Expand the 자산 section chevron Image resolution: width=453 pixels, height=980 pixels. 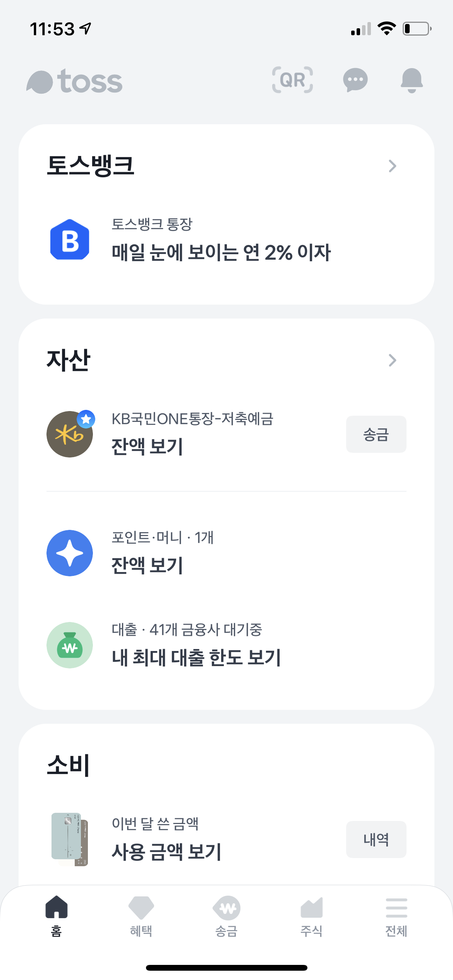coord(392,360)
